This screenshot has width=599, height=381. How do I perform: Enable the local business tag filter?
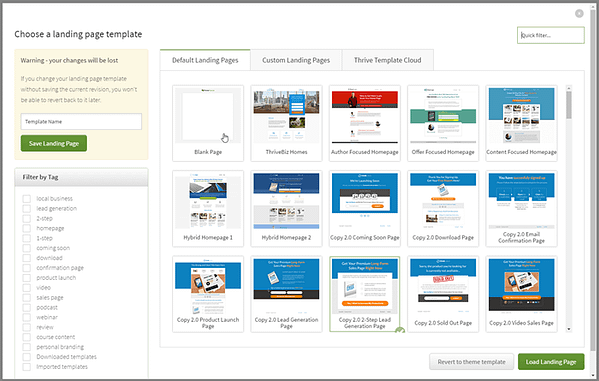(27, 199)
